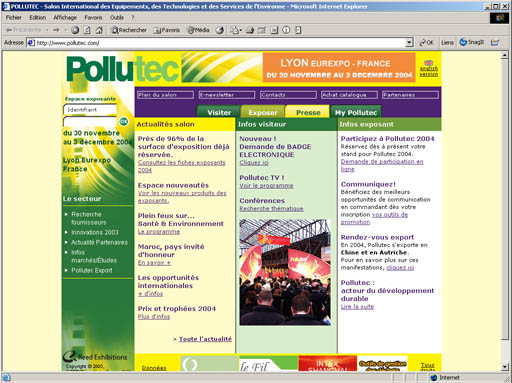Click Demande de participation en ligne
Image resolution: width=512 pixels, height=383 pixels.
coord(382,165)
